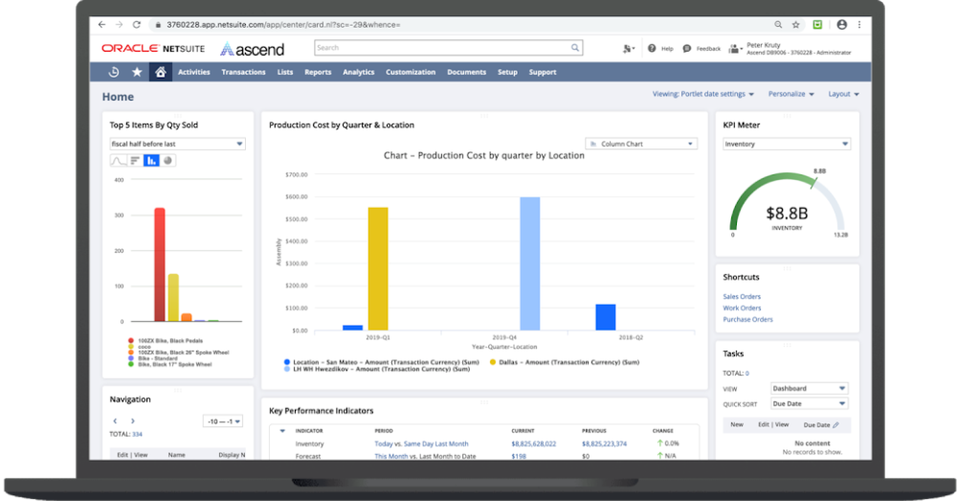This screenshot has width=980, height=501.
Task: Click the Oracle NetSuite logo
Action: pyautogui.click(x=153, y=48)
